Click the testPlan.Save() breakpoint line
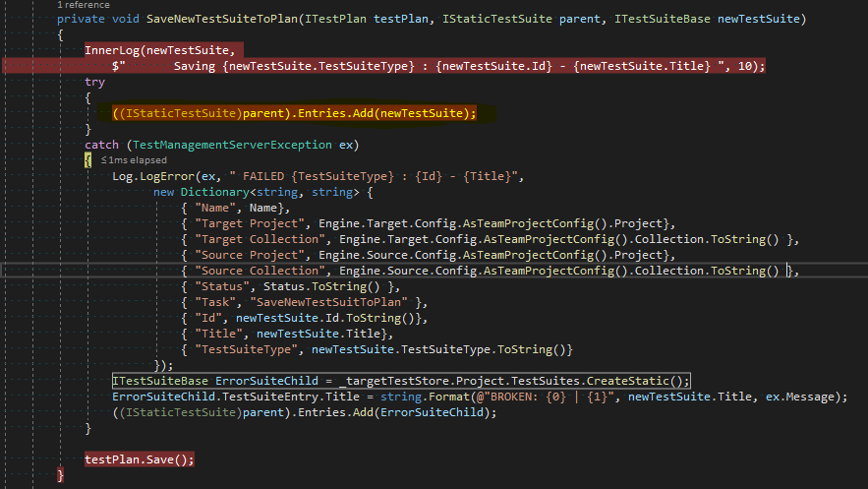The height and width of the screenshot is (489, 868). (x=140, y=459)
